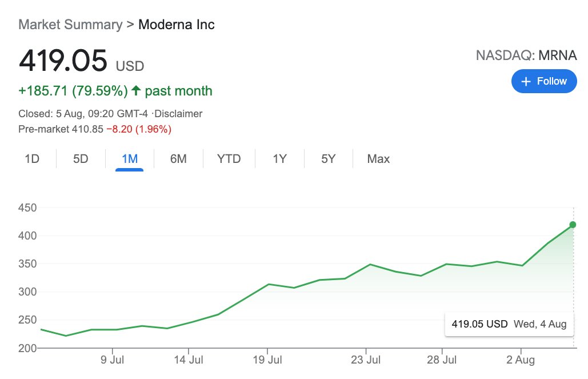
Task: Click the plus icon on Follow
Action: coord(526,81)
